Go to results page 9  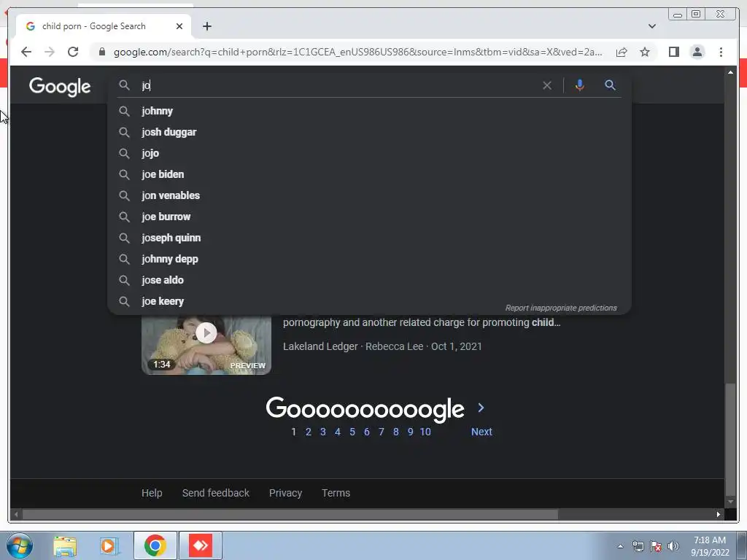pyautogui.click(x=410, y=432)
